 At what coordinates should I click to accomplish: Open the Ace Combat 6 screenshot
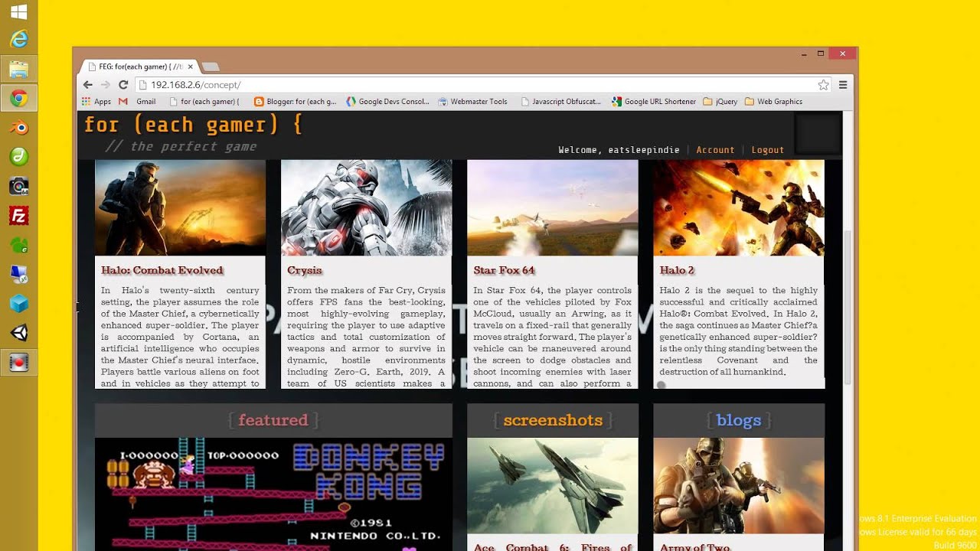pos(553,485)
